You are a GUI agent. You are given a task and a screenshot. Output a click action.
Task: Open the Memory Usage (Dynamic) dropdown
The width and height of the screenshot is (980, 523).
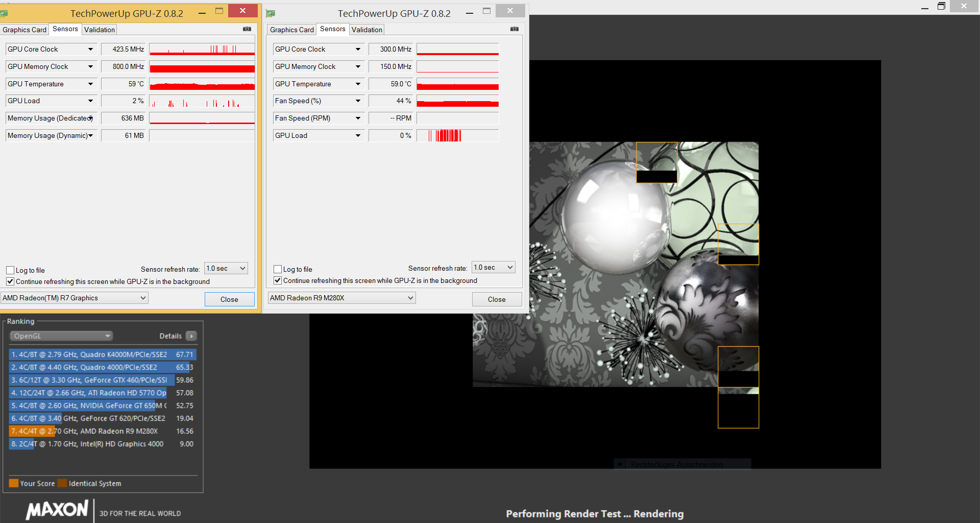pyautogui.click(x=90, y=136)
